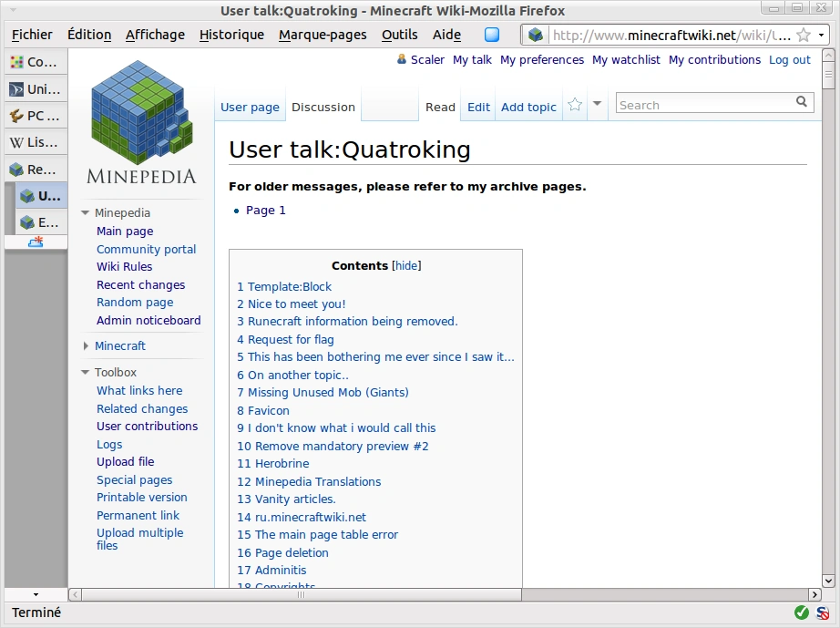Screen dimensions: 840x628
Task: Open My watchlist
Action: pyautogui.click(x=626, y=60)
